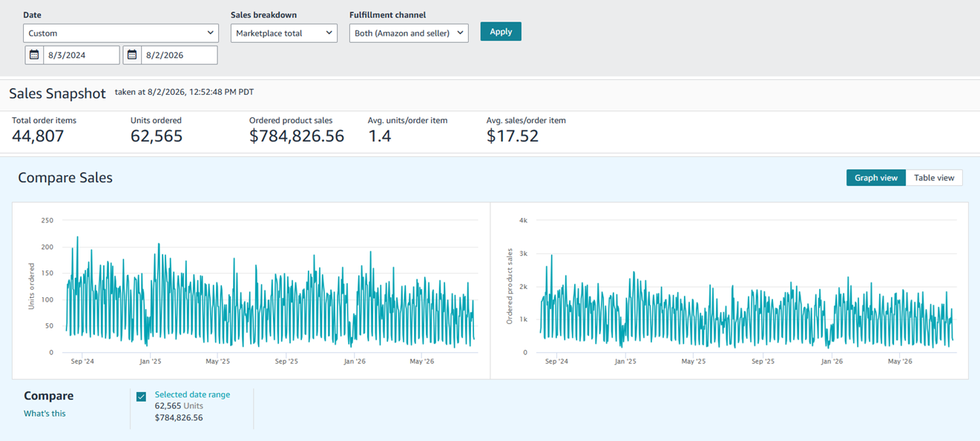Uncheck the Selected date range checkbox
The width and height of the screenshot is (980, 441).
pyautogui.click(x=142, y=397)
